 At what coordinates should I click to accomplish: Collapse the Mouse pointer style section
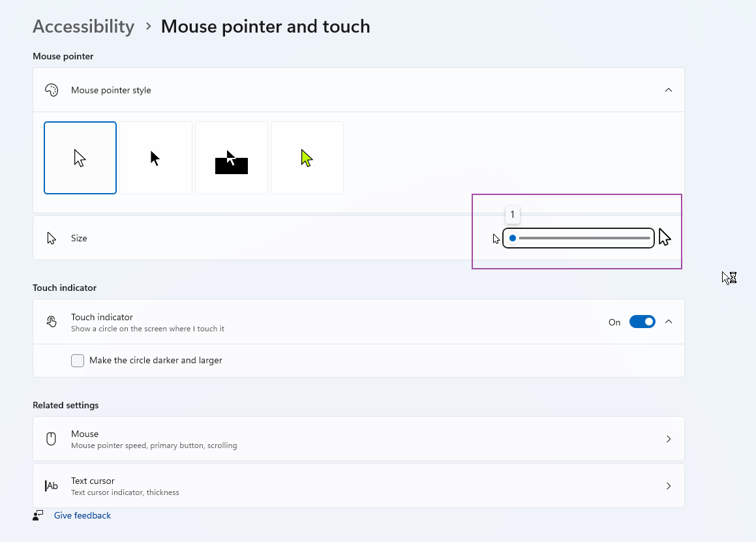pos(668,90)
